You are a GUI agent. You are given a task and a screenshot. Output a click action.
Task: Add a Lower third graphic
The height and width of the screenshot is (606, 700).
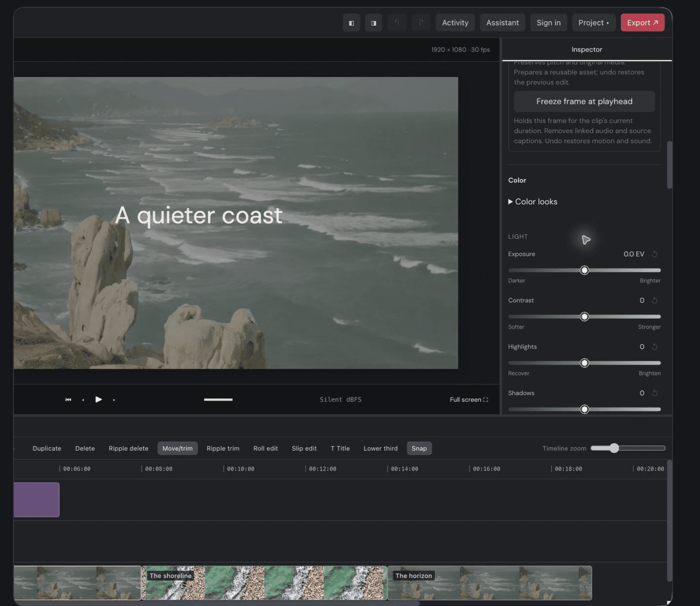pyautogui.click(x=380, y=448)
